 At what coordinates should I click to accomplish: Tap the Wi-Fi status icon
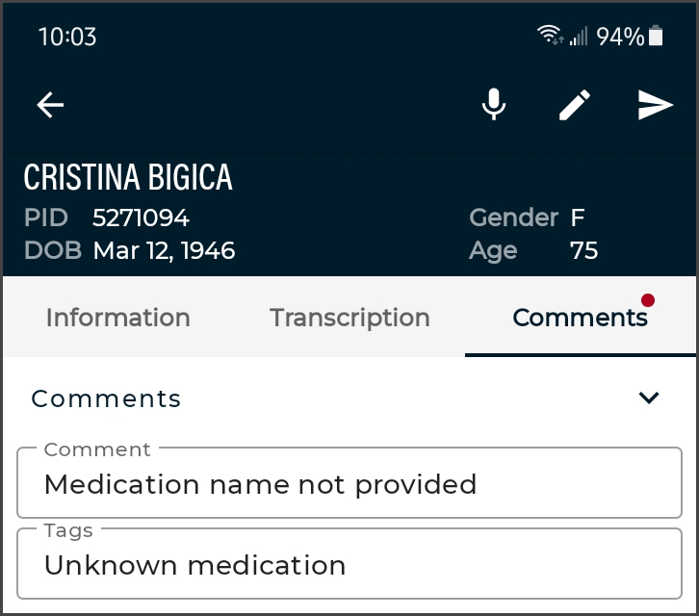(550, 37)
